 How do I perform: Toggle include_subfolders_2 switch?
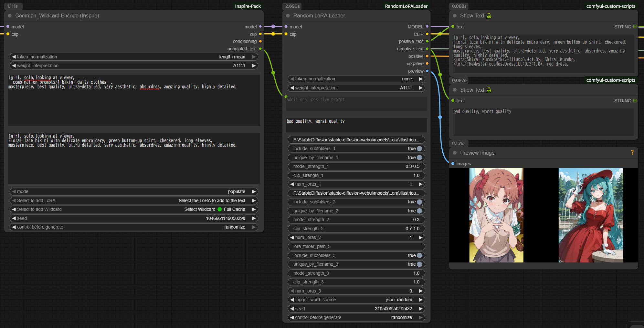[419, 202]
